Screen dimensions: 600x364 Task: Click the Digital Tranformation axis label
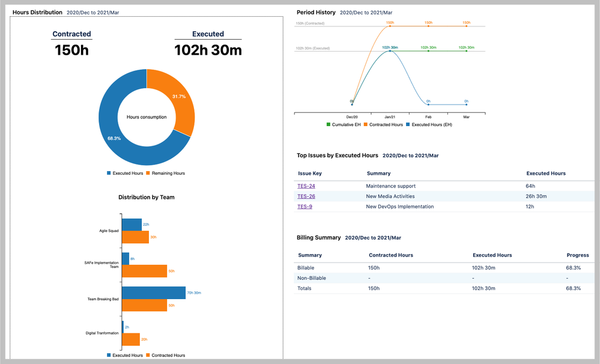(x=102, y=333)
